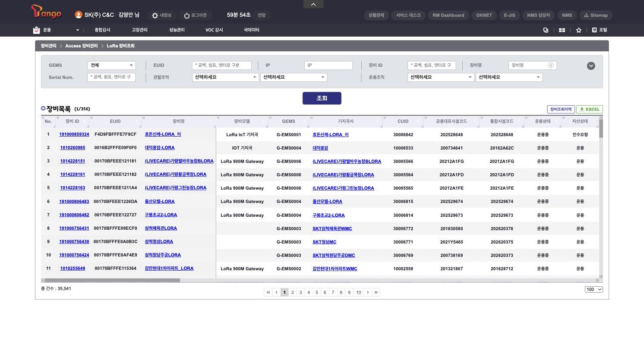Open the first 관할조직 dropdown
This screenshot has width=644, height=350.
tap(225, 77)
